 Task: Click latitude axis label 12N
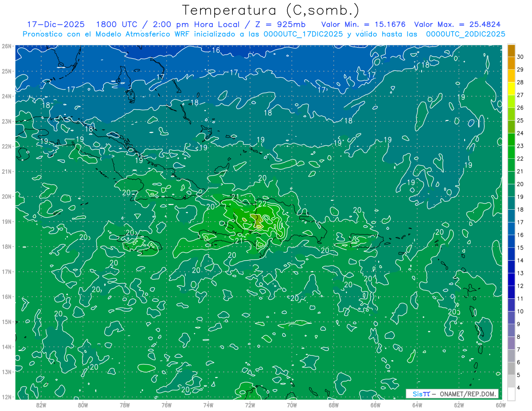pos(6,397)
